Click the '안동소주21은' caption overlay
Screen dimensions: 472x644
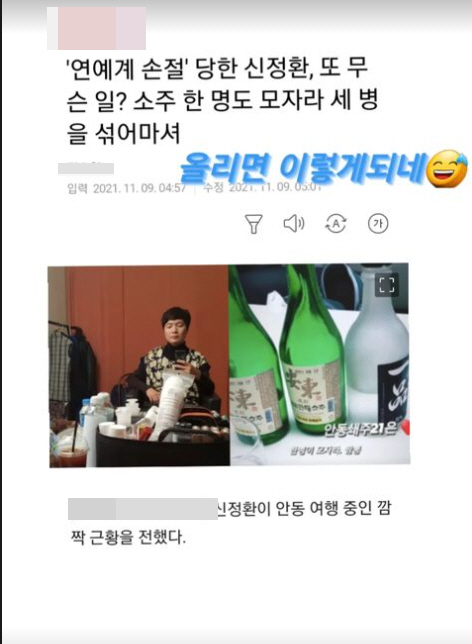(361, 430)
